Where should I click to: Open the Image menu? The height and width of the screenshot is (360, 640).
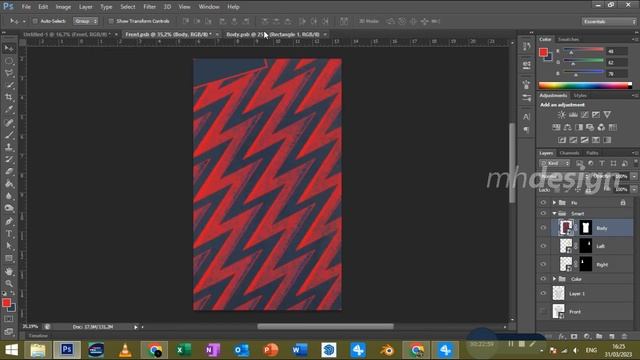[63, 7]
